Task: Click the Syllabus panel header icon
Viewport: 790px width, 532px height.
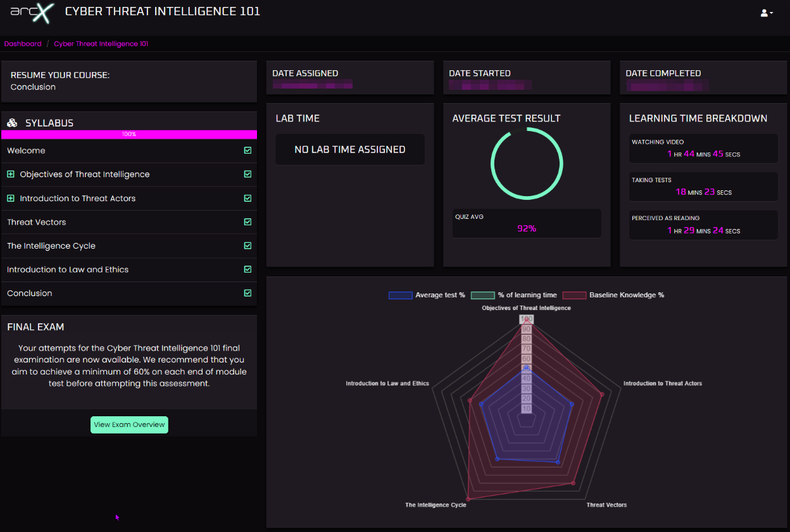Action: point(11,123)
